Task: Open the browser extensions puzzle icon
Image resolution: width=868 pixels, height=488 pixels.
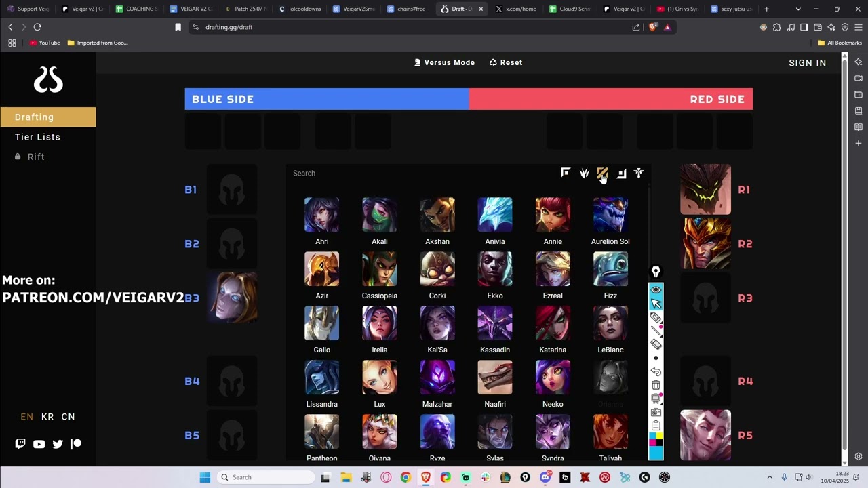Action: pos(777,27)
